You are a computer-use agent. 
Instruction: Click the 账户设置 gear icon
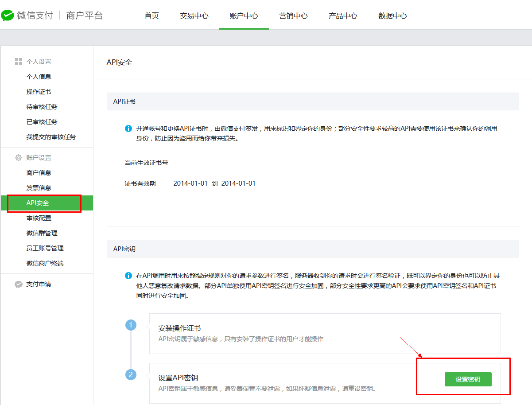(x=19, y=158)
